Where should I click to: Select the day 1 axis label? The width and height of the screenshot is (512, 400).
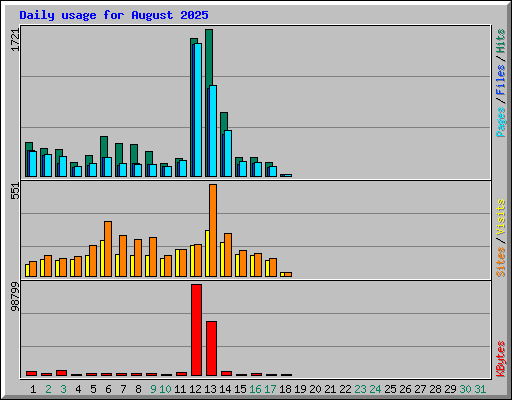pos(33,389)
